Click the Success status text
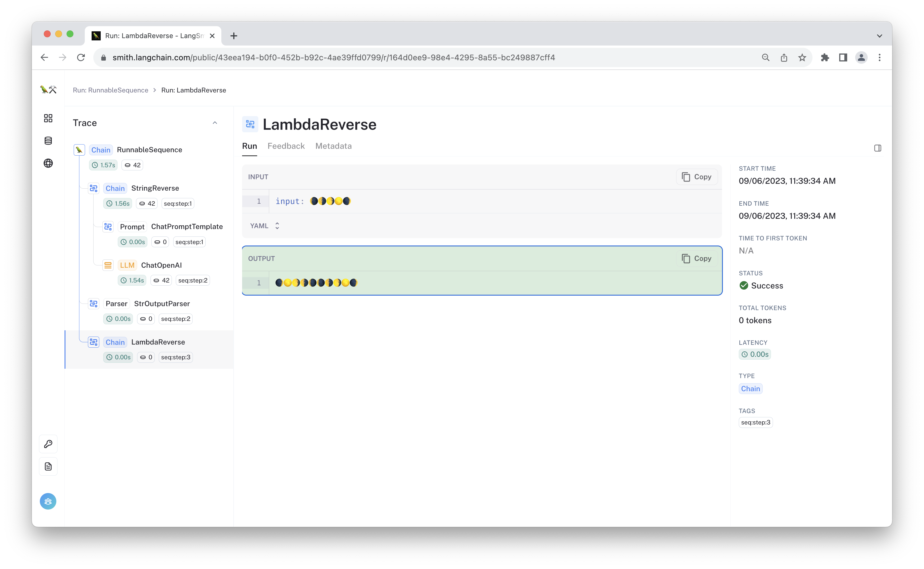Viewport: 924px width, 569px height. click(x=767, y=286)
